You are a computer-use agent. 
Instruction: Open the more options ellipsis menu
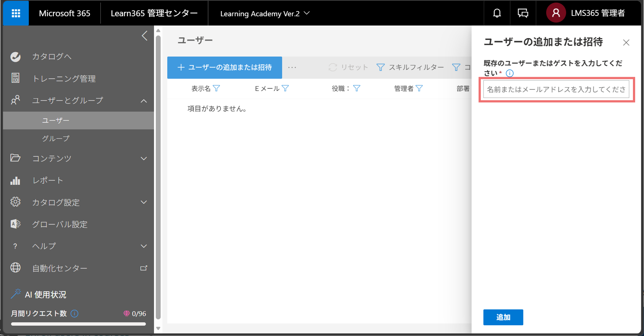point(292,68)
